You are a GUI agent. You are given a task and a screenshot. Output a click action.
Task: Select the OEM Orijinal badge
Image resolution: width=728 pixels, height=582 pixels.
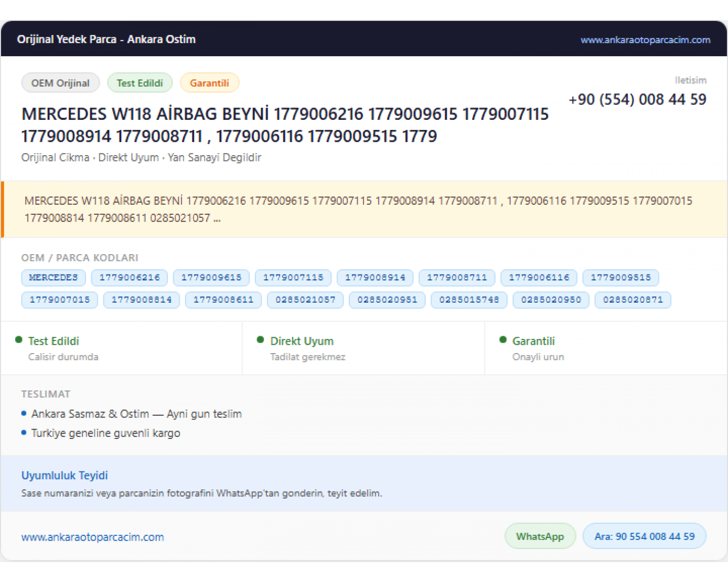[x=61, y=83]
